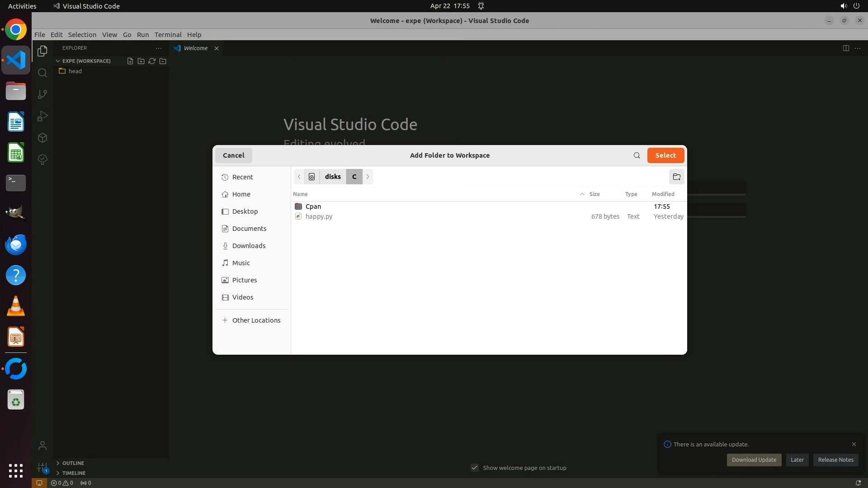Click the Search icon in activity bar
The width and height of the screenshot is (868, 488).
tap(42, 73)
